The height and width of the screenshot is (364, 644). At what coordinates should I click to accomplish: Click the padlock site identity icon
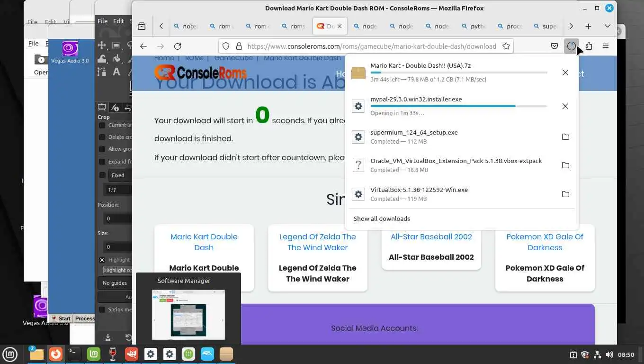click(239, 46)
